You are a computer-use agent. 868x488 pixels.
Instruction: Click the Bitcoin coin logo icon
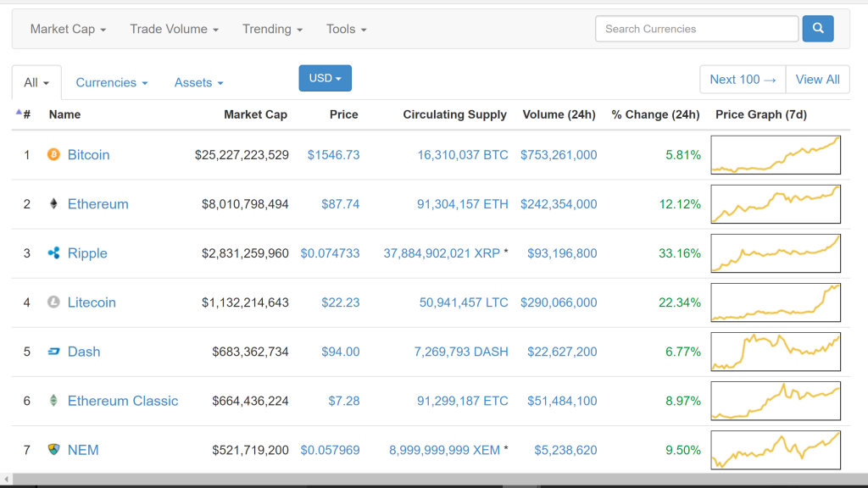(x=53, y=154)
